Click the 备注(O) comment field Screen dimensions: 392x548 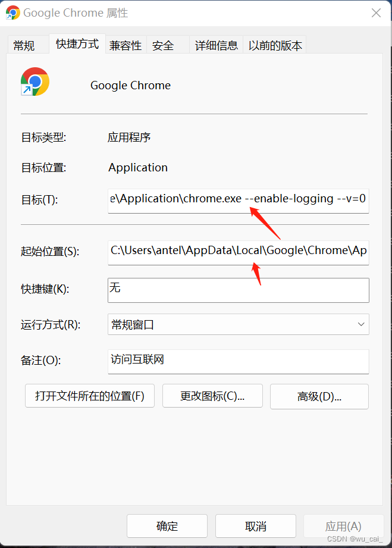[239, 361]
